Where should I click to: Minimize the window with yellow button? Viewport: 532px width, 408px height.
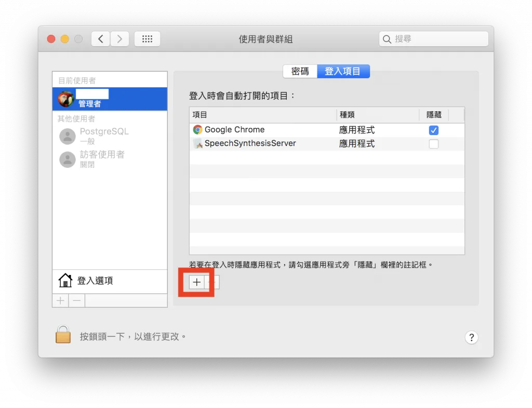tap(65, 39)
